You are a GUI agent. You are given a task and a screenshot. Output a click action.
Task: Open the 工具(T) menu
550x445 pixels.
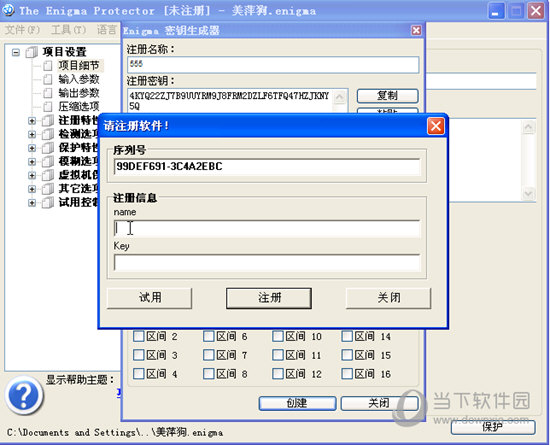(68, 30)
